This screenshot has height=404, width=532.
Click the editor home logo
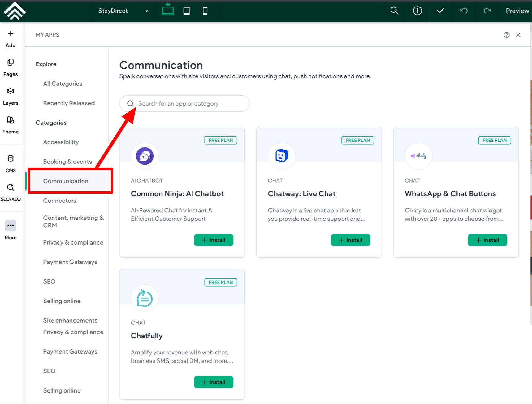click(x=15, y=11)
